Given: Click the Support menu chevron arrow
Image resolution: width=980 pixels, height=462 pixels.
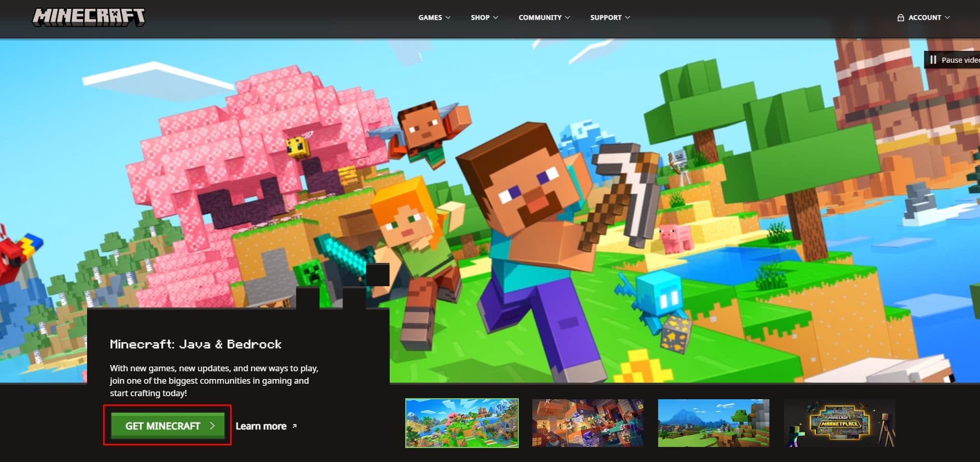Looking at the screenshot, I should [x=628, y=18].
